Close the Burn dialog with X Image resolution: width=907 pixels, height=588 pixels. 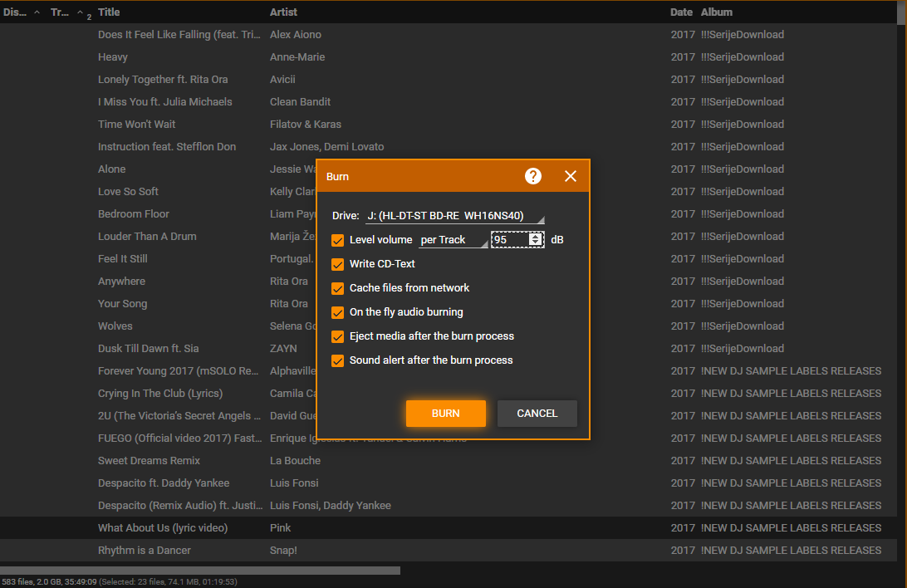(571, 176)
